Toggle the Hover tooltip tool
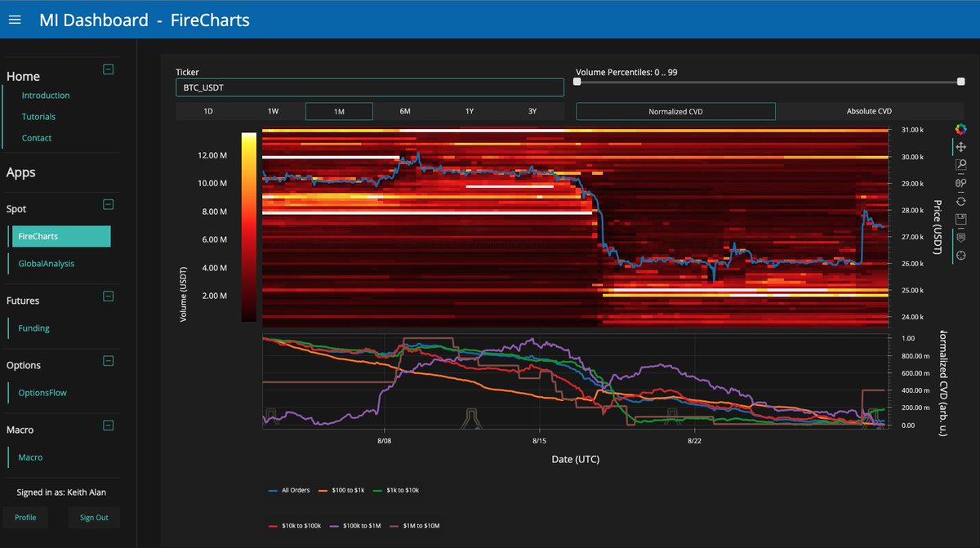The width and height of the screenshot is (980, 548). [960, 237]
